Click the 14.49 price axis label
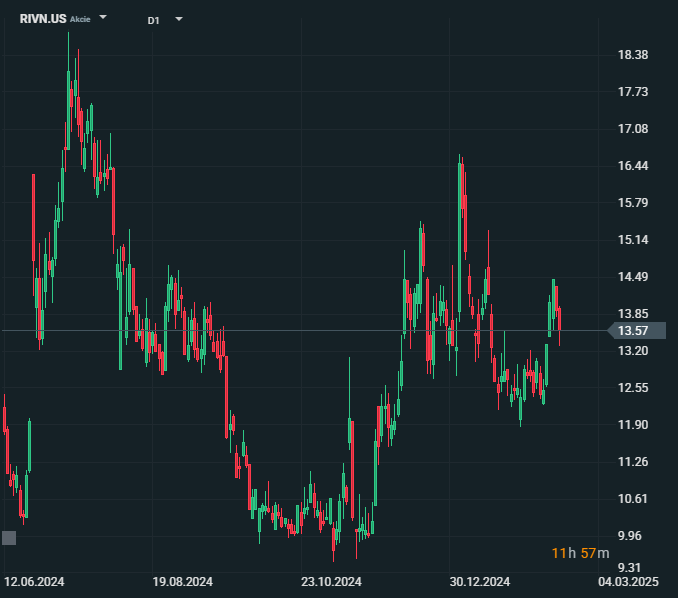 click(633, 277)
